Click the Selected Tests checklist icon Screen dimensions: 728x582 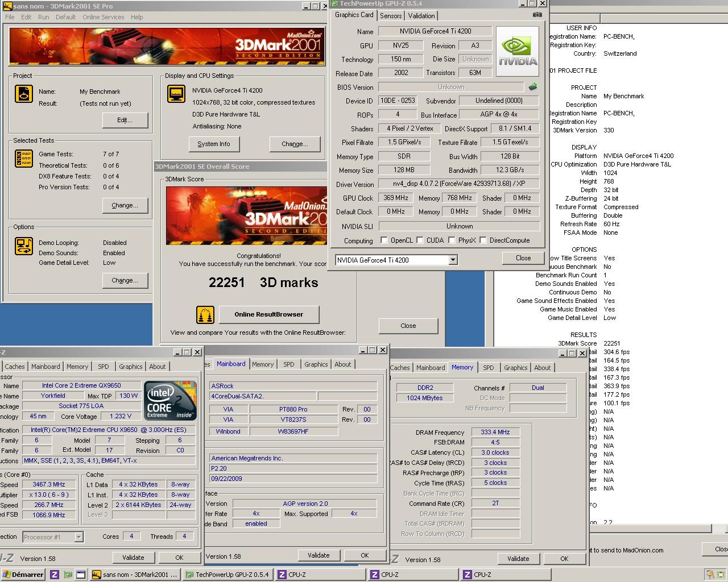pos(24,159)
